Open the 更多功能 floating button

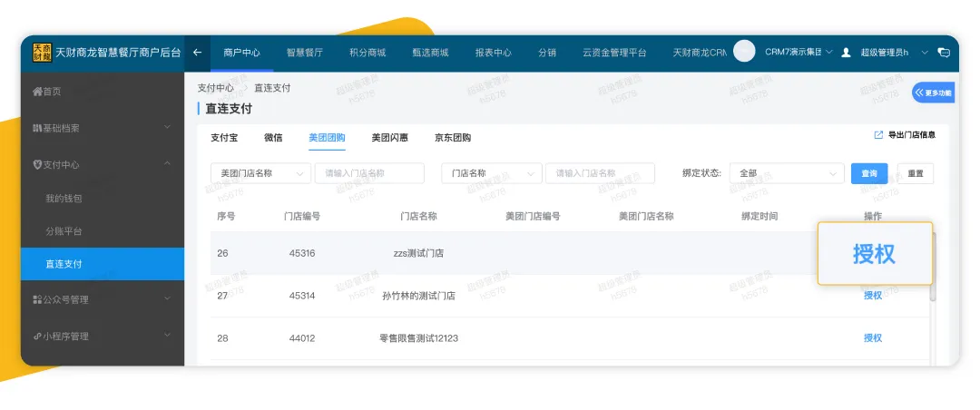point(933,93)
